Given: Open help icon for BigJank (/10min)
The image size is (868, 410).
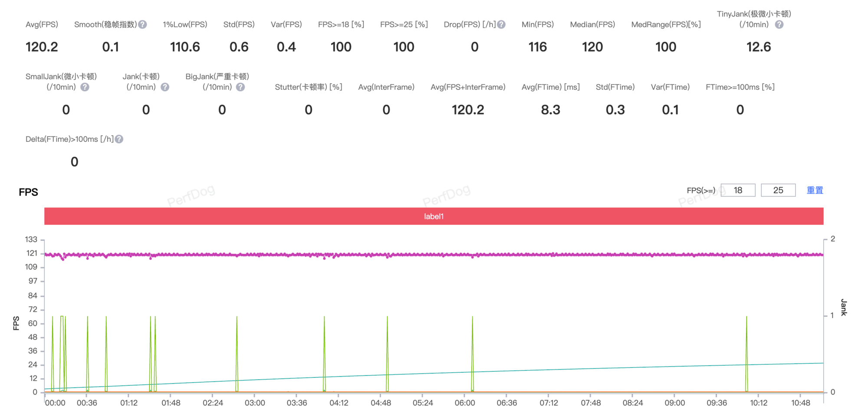Looking at the screenshot, I should click(x=240, y=87).
